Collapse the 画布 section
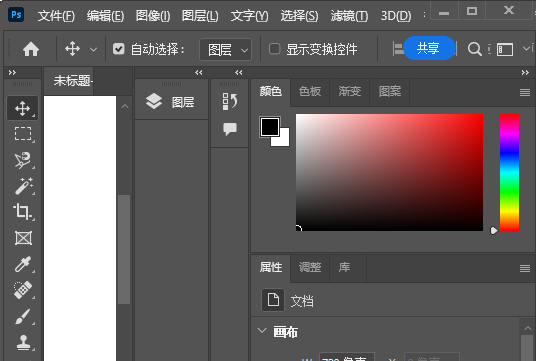Viewport: 536px width, 361px height. tap(262, 331)
